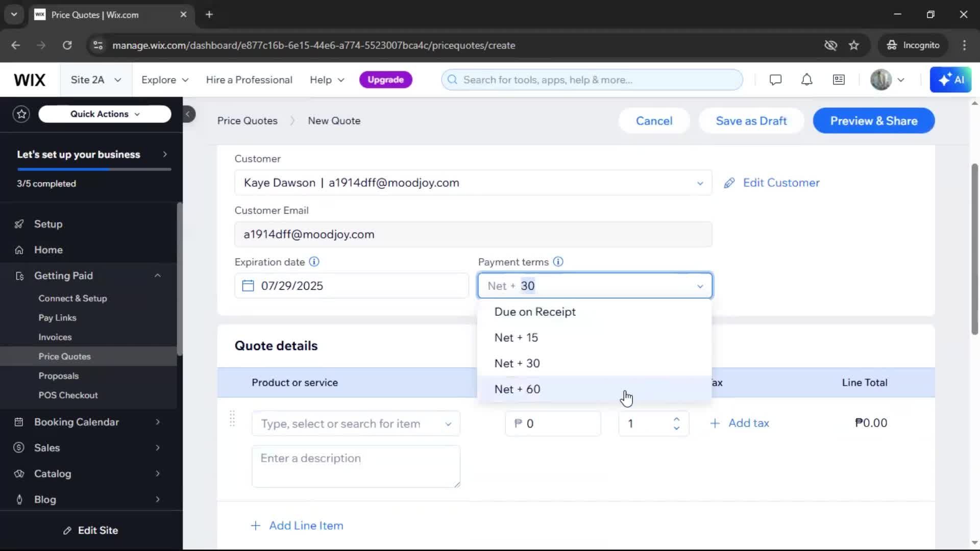Reload the page with the browser refresh icon

pos(67,45)
